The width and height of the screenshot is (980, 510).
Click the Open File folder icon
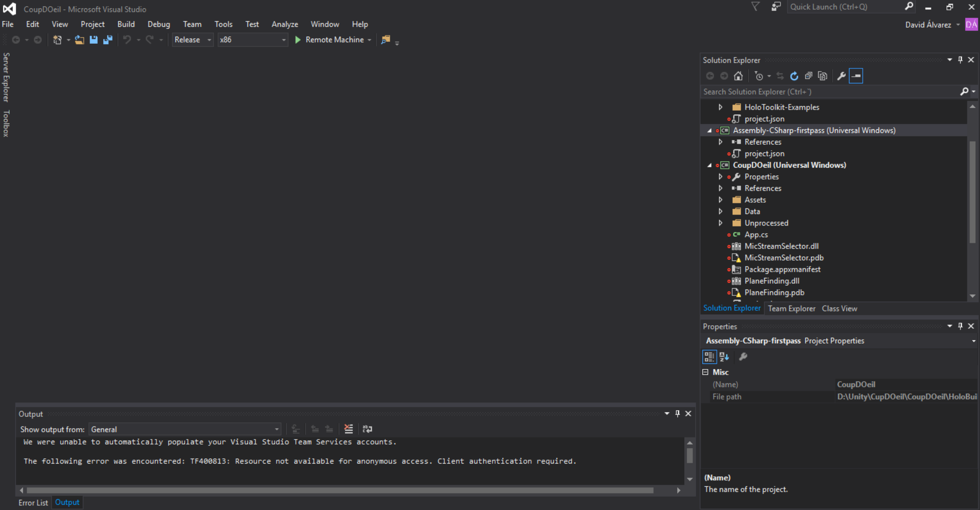[x=79, y=40]
